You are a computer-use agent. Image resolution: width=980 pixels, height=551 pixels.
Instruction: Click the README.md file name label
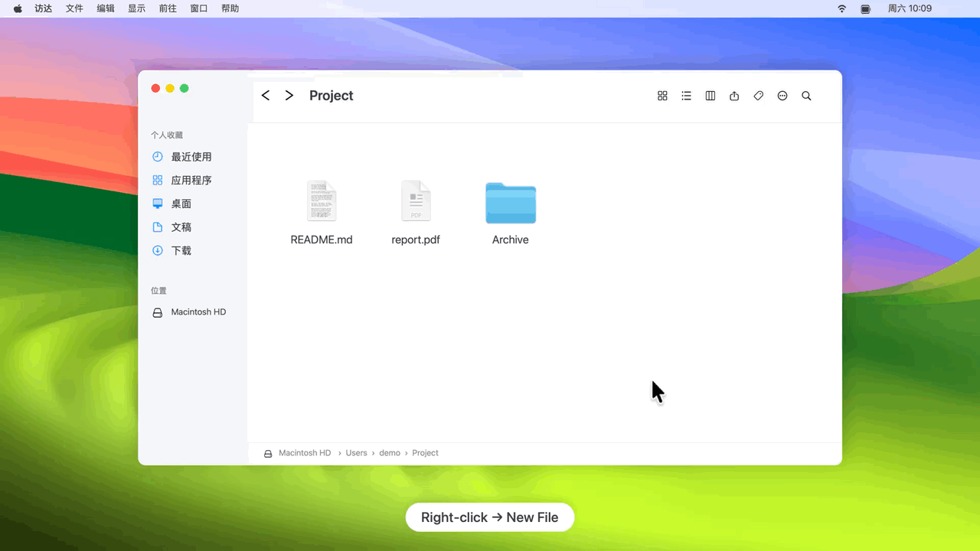[322, 240]
